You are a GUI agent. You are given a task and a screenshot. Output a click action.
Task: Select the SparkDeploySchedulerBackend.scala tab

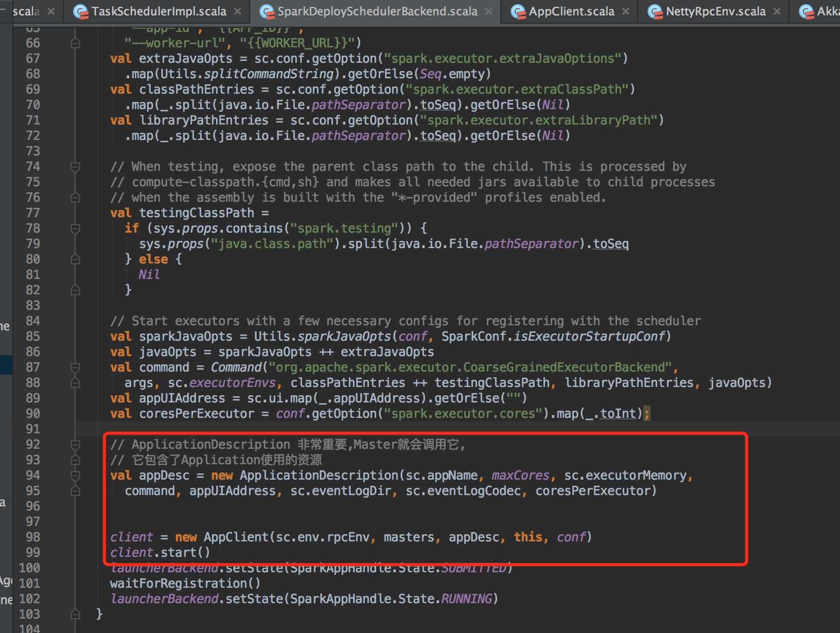point(377,11)
